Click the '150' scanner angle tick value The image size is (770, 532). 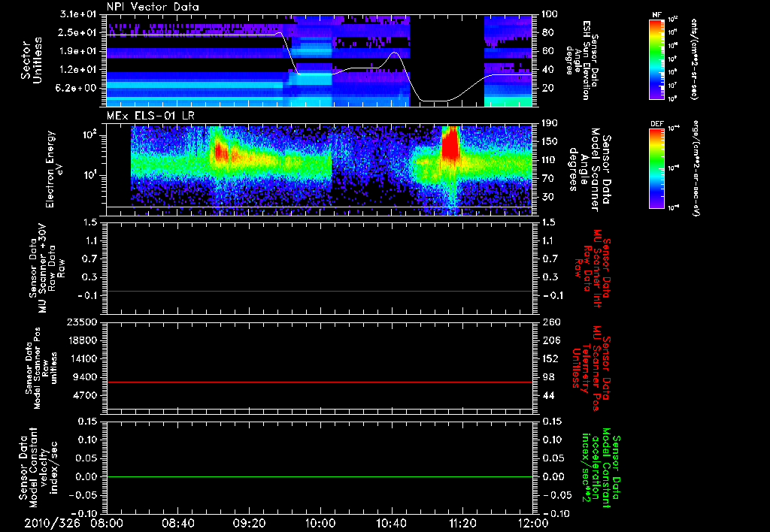tap(550, 142)
